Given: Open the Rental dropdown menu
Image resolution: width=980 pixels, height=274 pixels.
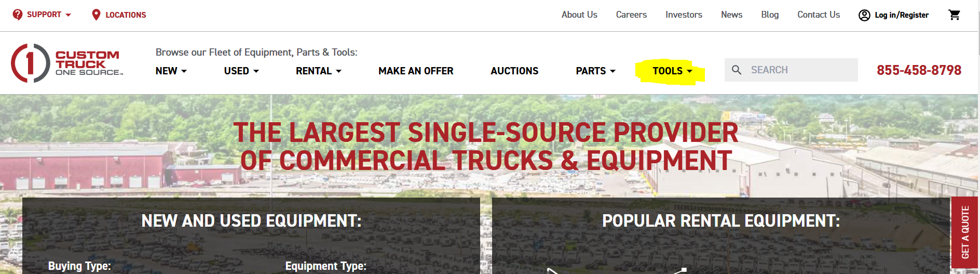Looking at the screenshot, I should 319,71.
